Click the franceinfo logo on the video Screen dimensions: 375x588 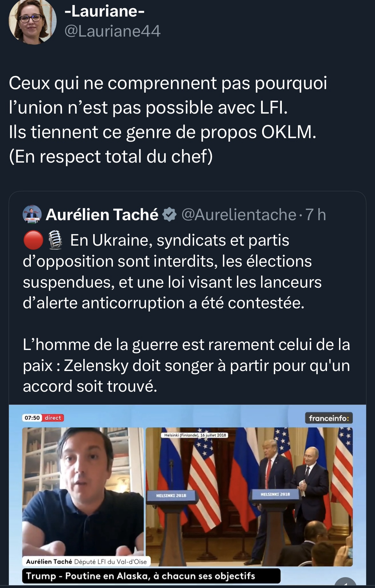click(x=329, y=418)
